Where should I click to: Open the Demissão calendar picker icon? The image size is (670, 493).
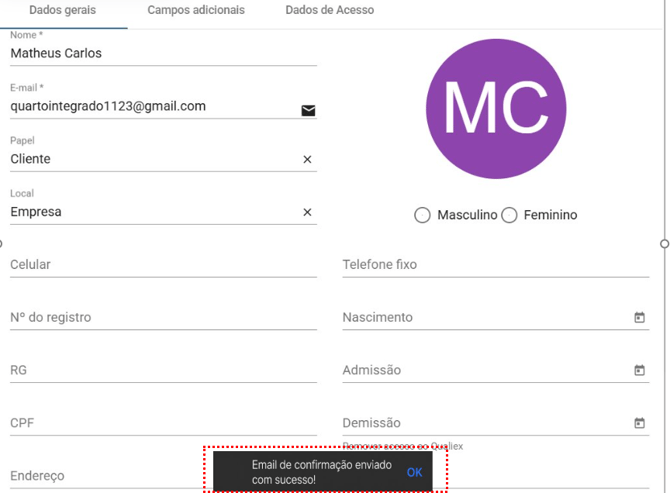(640, 423)
